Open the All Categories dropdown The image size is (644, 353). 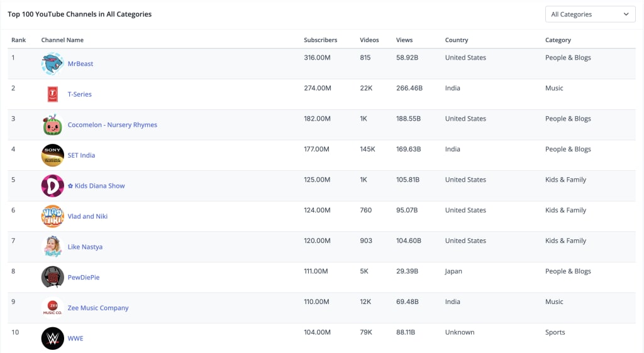tap(590, 14)
